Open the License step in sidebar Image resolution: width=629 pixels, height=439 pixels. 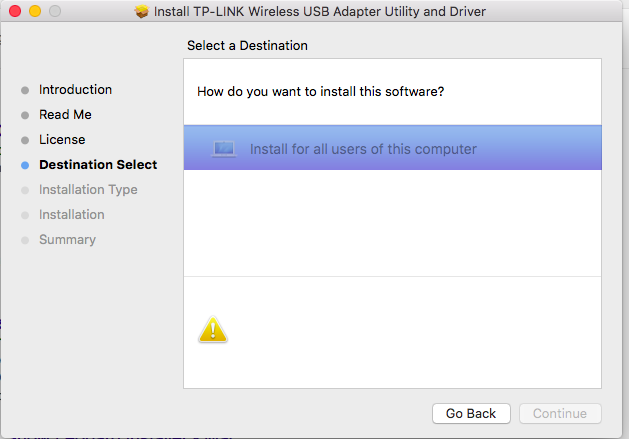[x=62, y=140]
